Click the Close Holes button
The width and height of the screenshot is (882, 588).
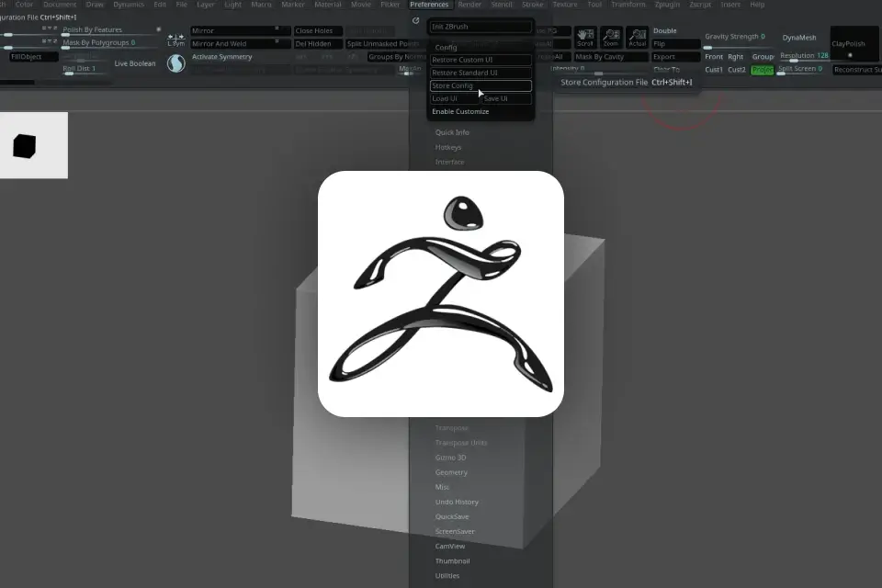[318, 31]
